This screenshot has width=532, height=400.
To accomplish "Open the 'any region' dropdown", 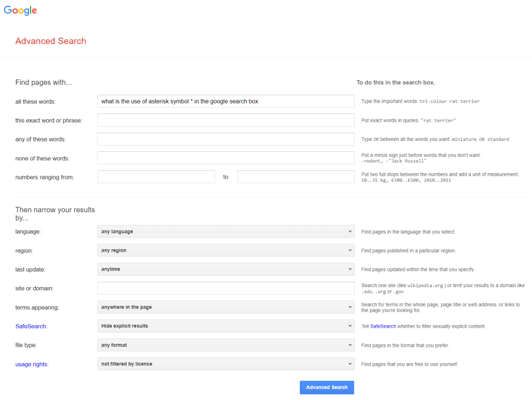I will (226, 250).
